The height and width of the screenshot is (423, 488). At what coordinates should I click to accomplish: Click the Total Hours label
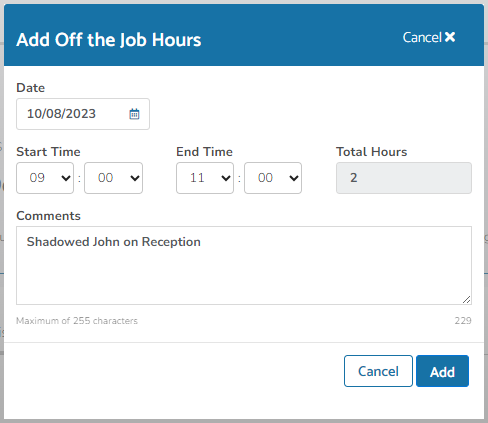(371, 152)
